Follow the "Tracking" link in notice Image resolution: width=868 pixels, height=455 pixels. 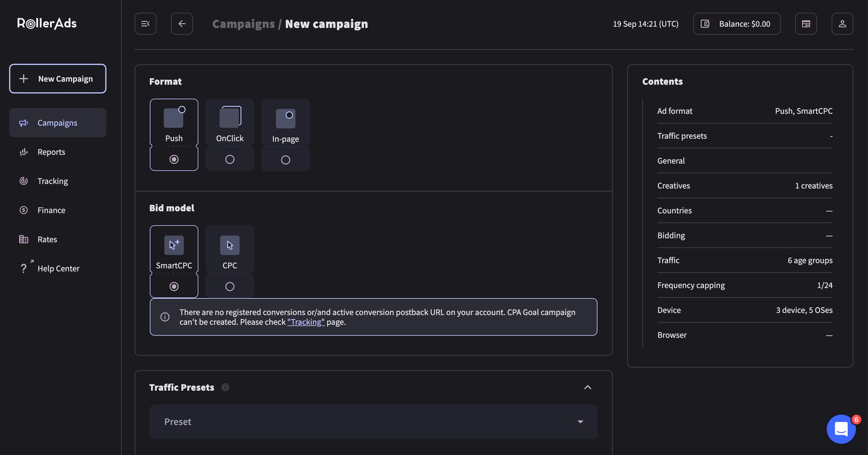click(306, 322)
